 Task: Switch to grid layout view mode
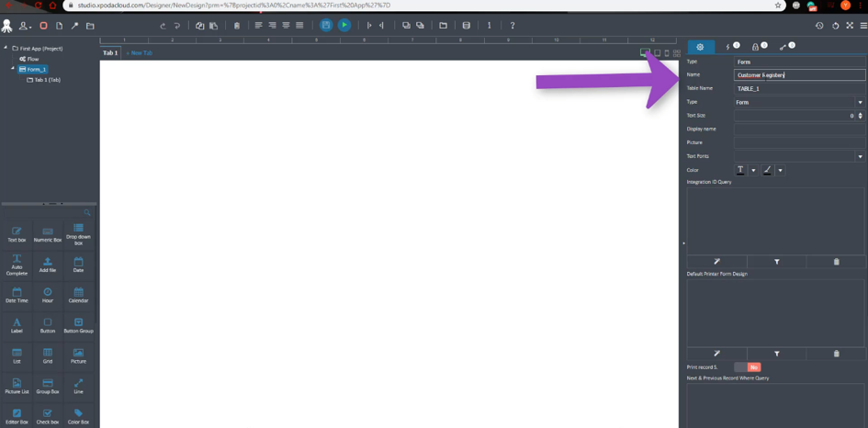pyautogui.click(x=676, y=53)
